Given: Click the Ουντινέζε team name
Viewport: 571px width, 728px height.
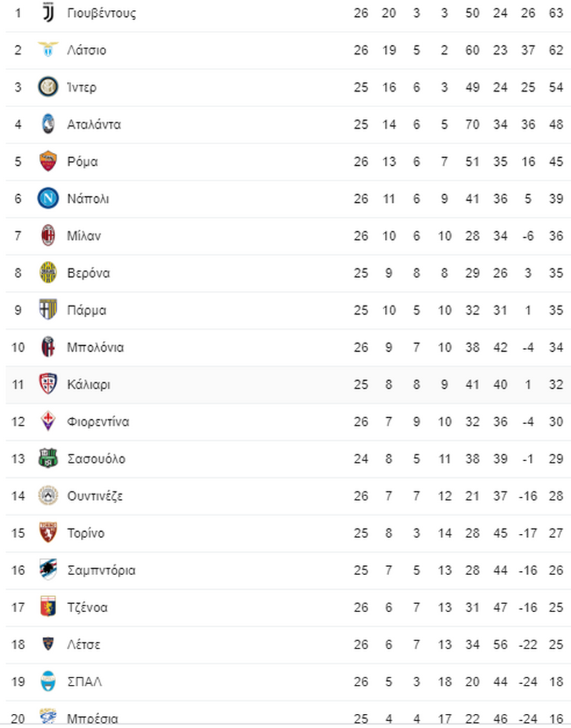Looking at the screenshot, I should (x=95, y=496).
